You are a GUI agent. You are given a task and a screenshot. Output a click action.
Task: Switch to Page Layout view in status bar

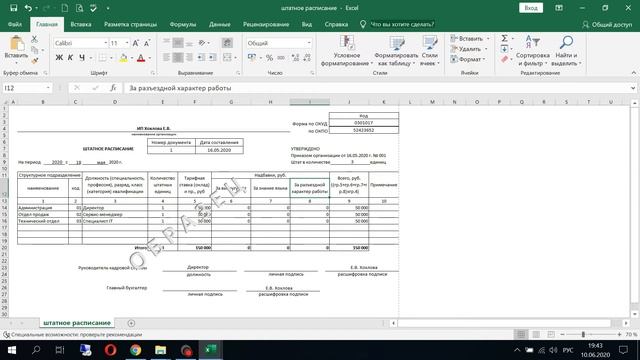coord(536,334)
